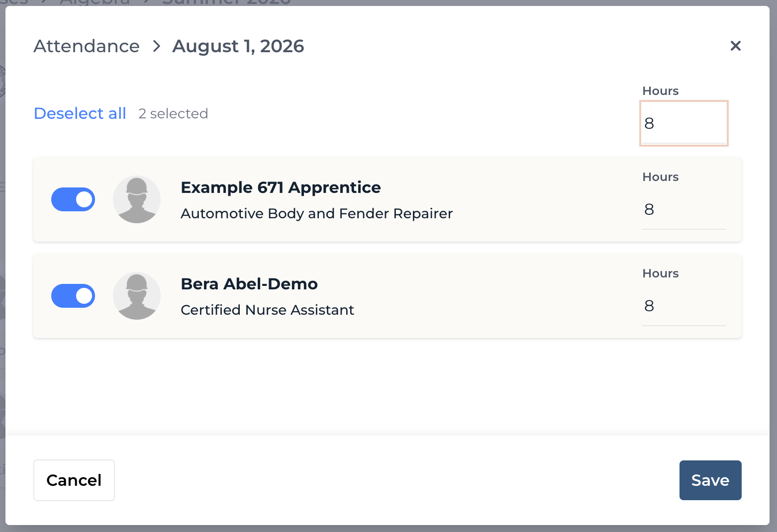
Task: Click the avatar icon of Example 671 Apprentice
Action: pyautogui.click(x=137, y=199)
